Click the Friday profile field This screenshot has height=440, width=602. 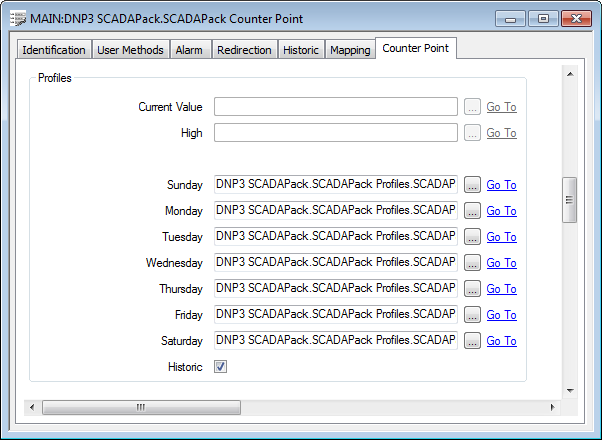tap(336, 315)
